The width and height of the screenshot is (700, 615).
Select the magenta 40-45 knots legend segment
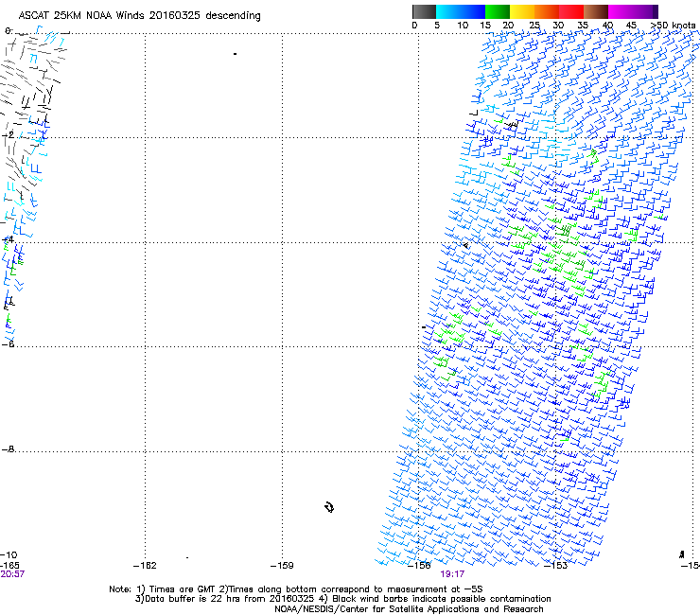click(x=621, y=11)
